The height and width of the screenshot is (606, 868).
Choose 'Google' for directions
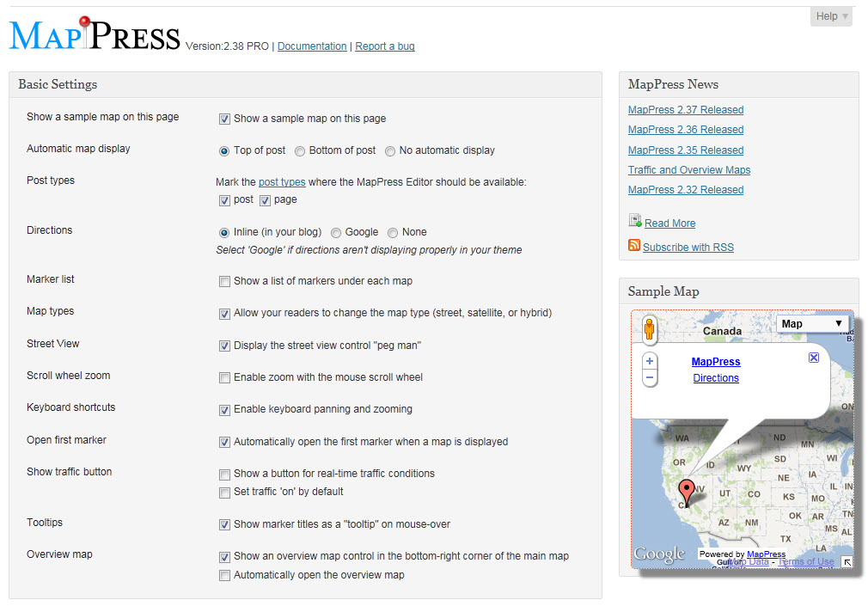[x=336, y=233]
